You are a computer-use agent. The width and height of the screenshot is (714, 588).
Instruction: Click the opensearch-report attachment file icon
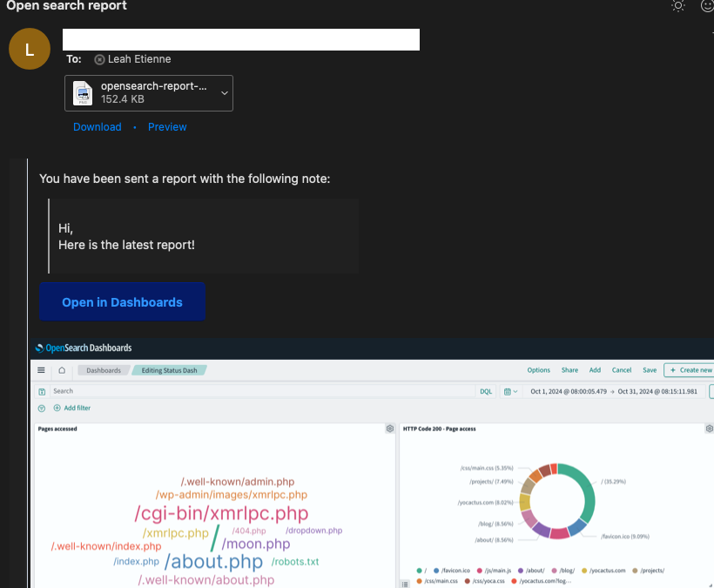click(83, 93)
